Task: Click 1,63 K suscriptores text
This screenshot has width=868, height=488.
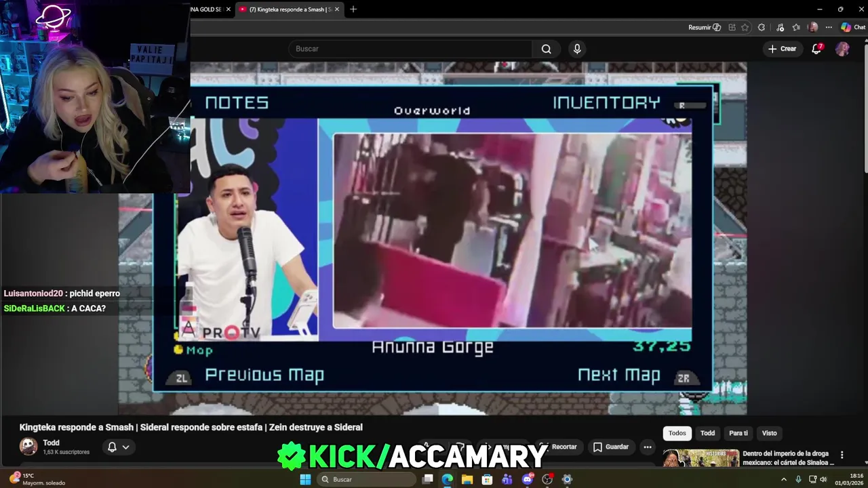Action: point(66,452)
